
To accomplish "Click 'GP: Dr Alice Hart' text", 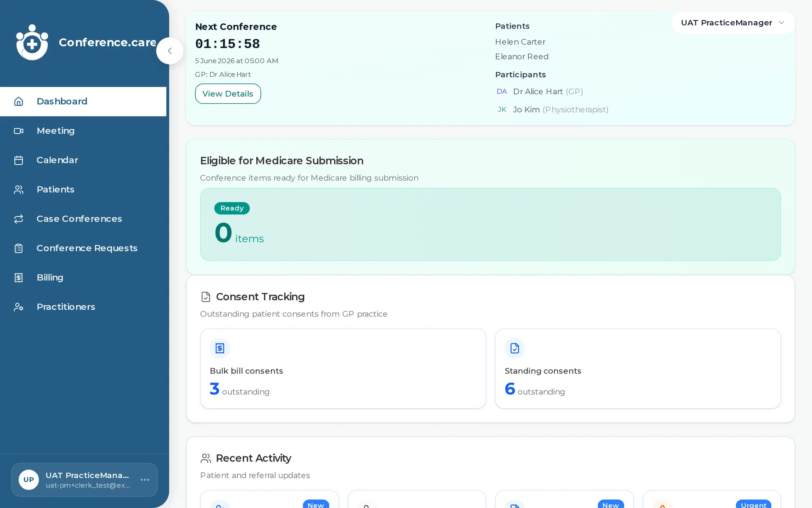I will (x=223, y=75).
